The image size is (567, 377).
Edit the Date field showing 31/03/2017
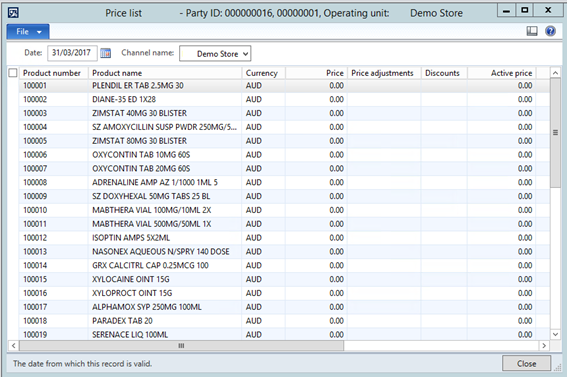[72, 53]
